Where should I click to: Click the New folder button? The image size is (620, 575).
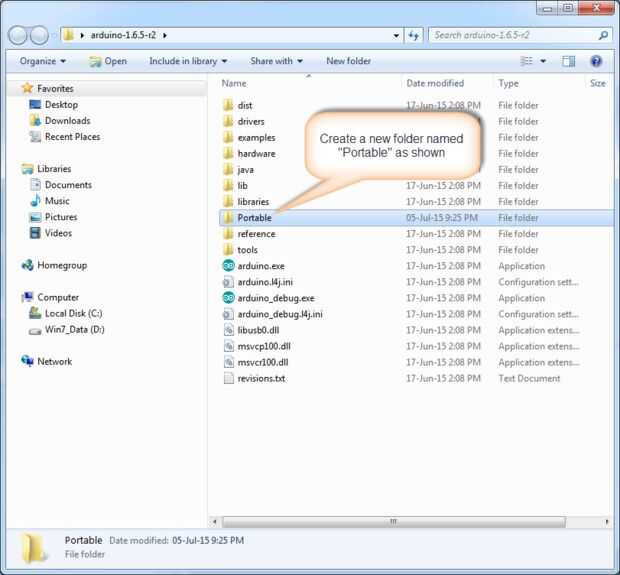point(348,61)
